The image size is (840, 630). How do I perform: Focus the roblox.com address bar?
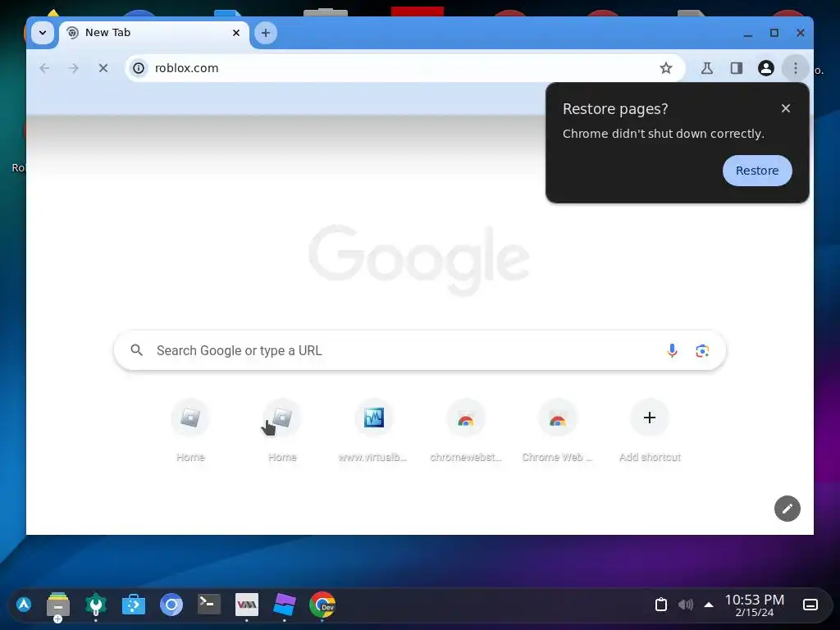(x=405, y=68)
